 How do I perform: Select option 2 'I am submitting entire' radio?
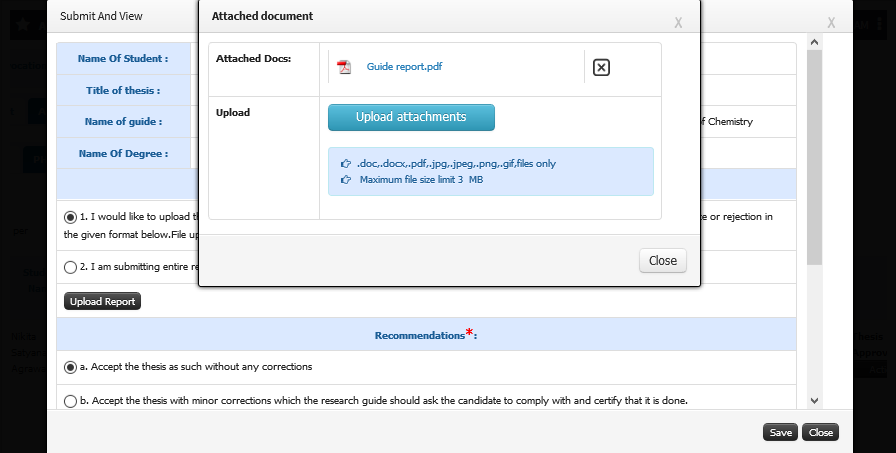pos(70,267)
